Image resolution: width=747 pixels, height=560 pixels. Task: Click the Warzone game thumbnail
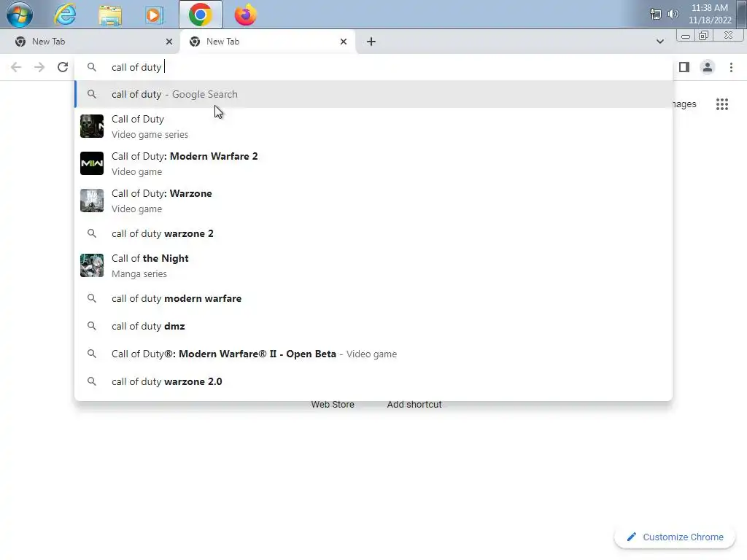[x=92, y=201]
